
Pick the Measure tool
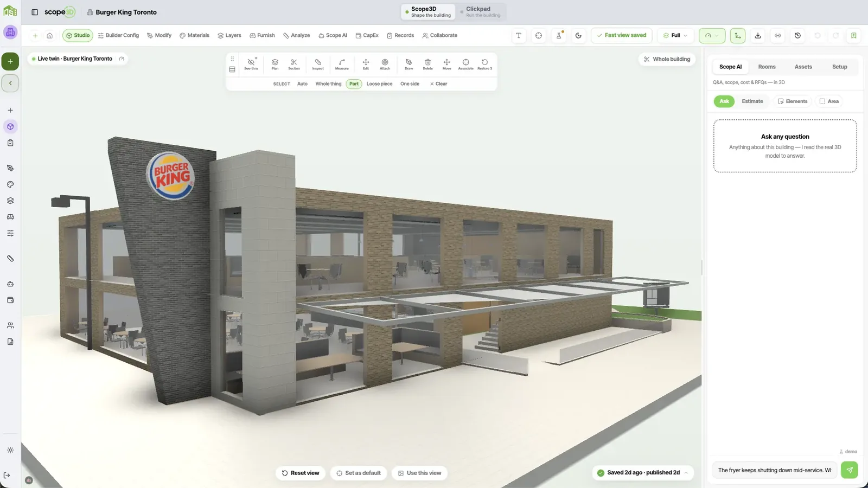click(342, 64)
